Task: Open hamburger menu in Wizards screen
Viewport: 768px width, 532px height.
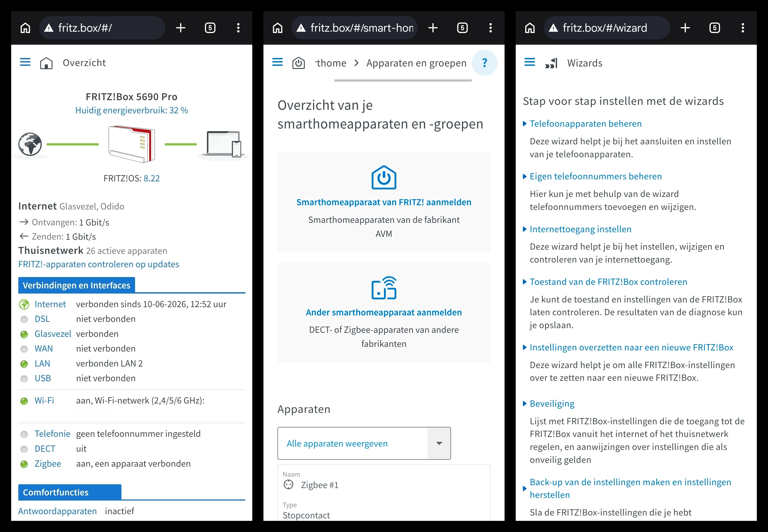Action: click(x=530, y=62)
